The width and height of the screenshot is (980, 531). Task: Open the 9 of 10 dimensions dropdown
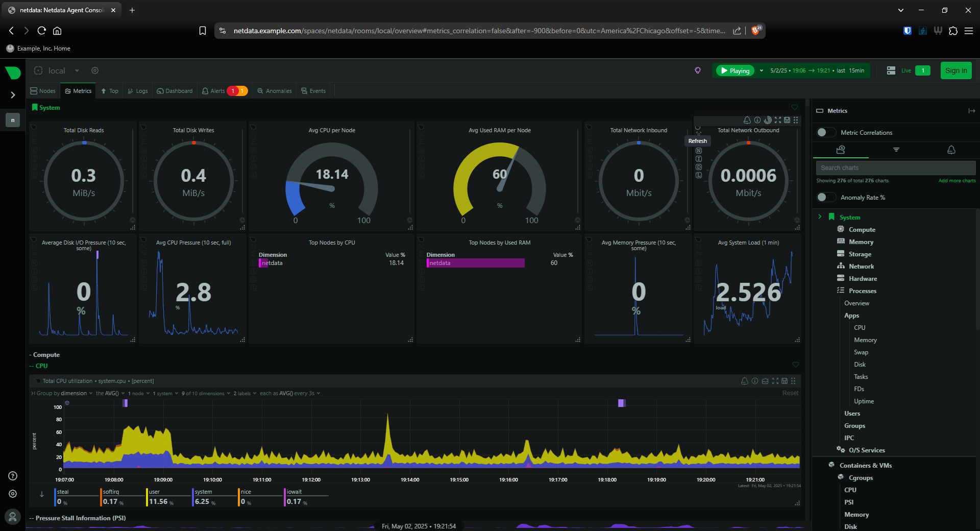205,393
